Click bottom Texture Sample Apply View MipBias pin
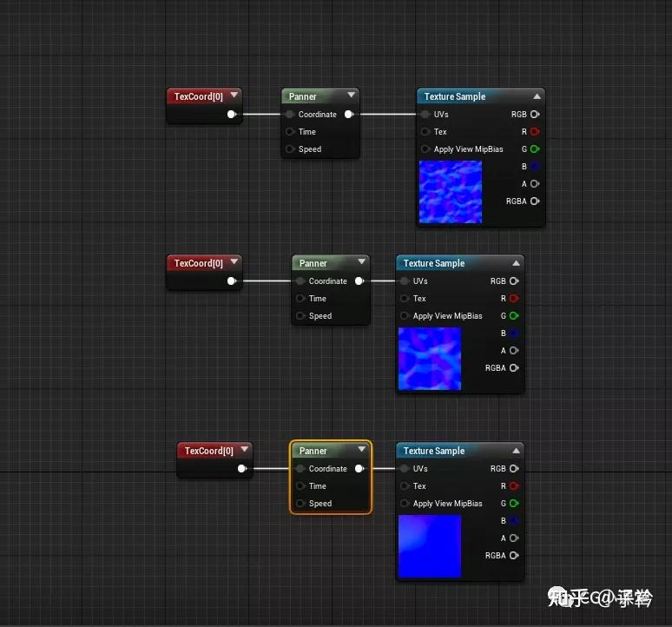The image size is (672, 627). click(404, 504)
